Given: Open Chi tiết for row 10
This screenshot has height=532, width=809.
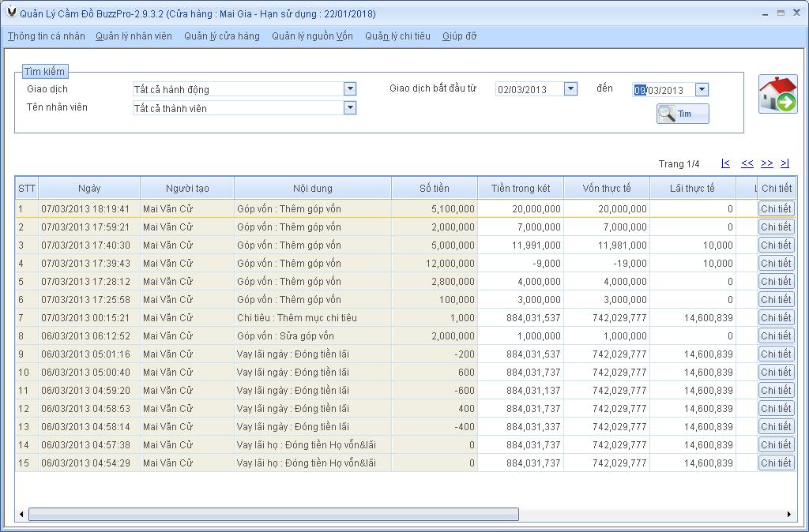Looking at the screenshot, I should click(776, 373).
